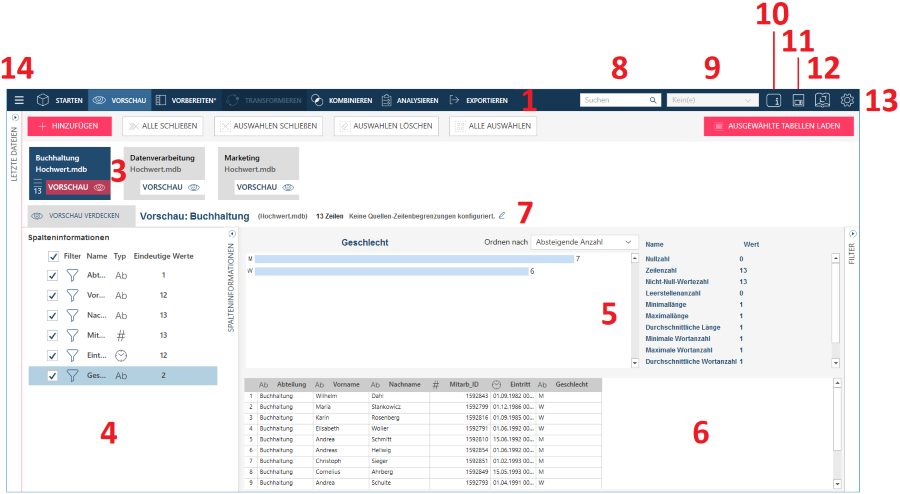The height and width of the screenshot is (494, 900).
Task: Uncheck the Abt... column checkbox
Action: click(x=53, y=276)
